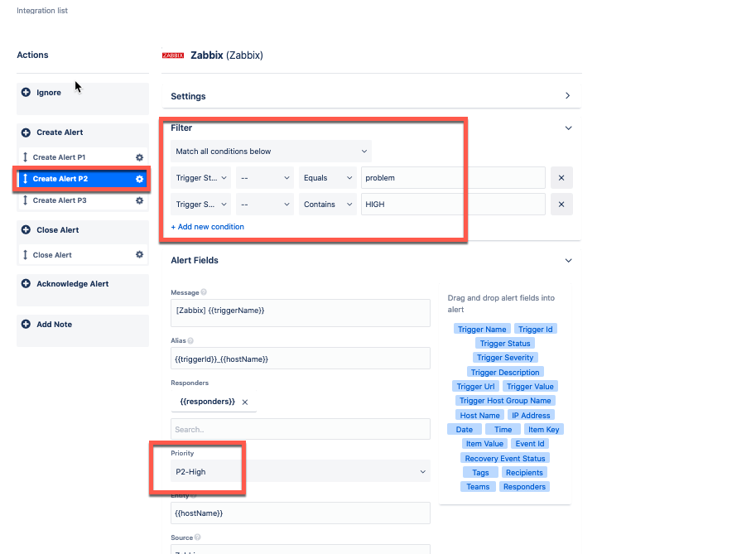Click the Trigger Status field chip

pyautogui.click(x=505, y=344)
